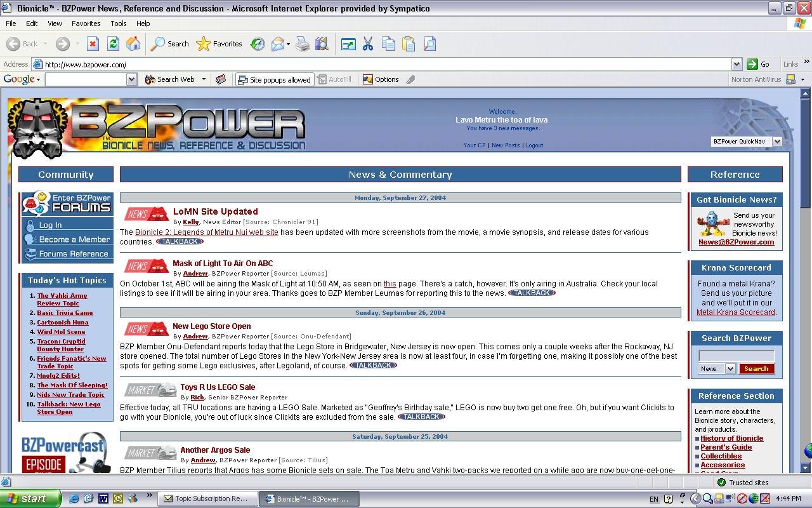Open the BZPower QuickNav dropdown
Screen dimensions: 812x508
[777, 142]
